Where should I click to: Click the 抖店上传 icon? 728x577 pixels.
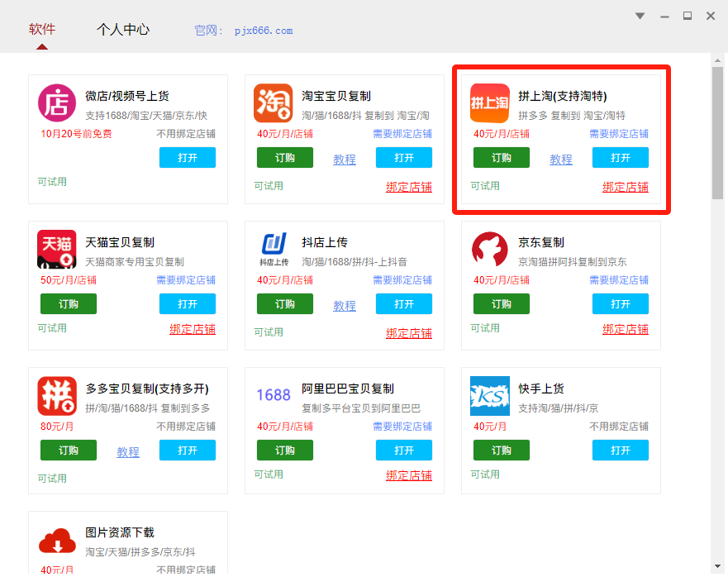point(274,250)
